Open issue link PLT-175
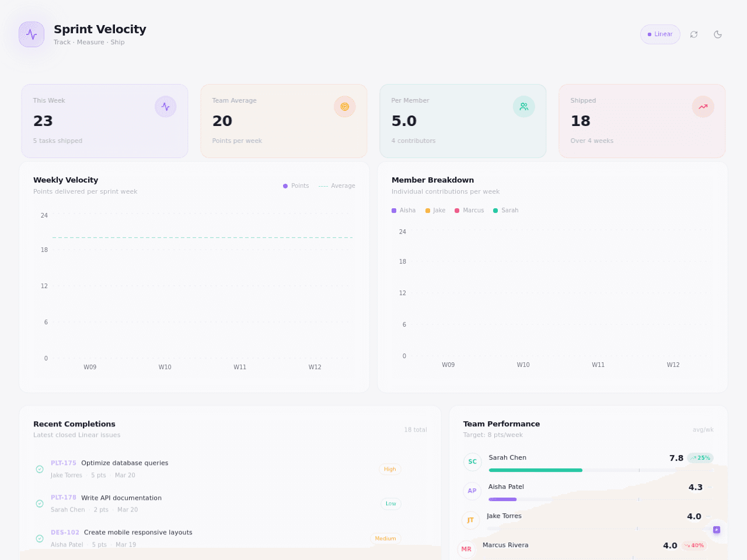This screenshot has width=747, height=560. pyautogui.click(x=64, y=463)
